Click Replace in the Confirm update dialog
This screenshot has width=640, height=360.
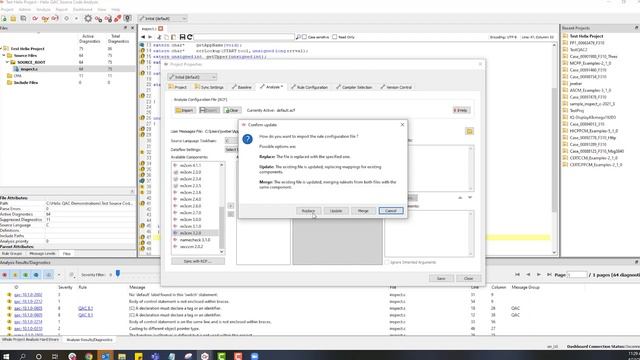click(308, 211)
